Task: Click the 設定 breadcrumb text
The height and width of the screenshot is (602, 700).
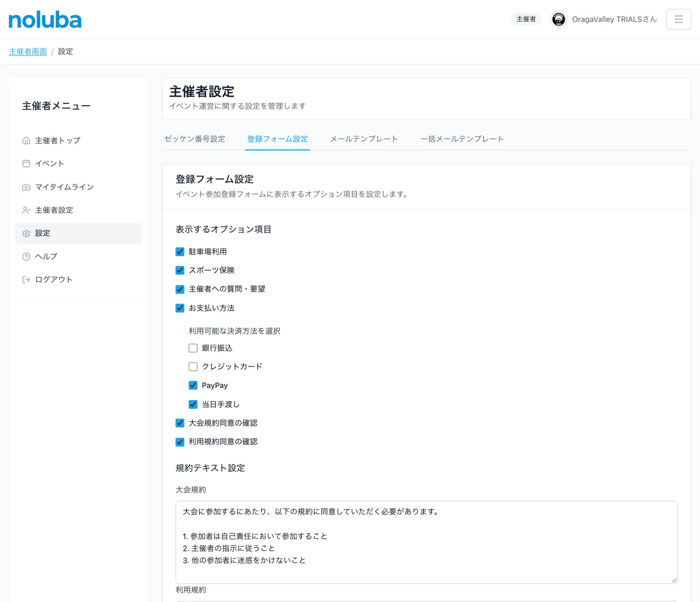Action: coord(66,52)
